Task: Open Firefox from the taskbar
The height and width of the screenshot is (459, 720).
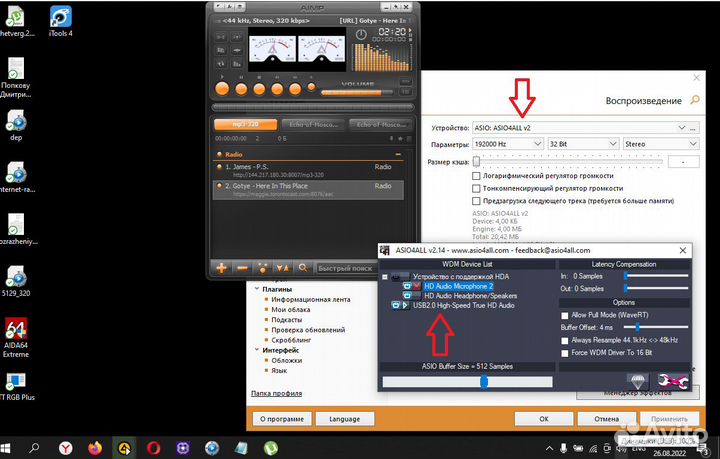Action: point(95,448)
